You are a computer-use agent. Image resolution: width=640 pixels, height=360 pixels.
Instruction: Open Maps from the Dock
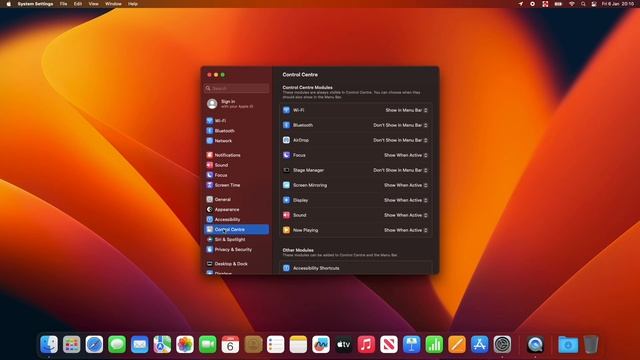point(162,344)
